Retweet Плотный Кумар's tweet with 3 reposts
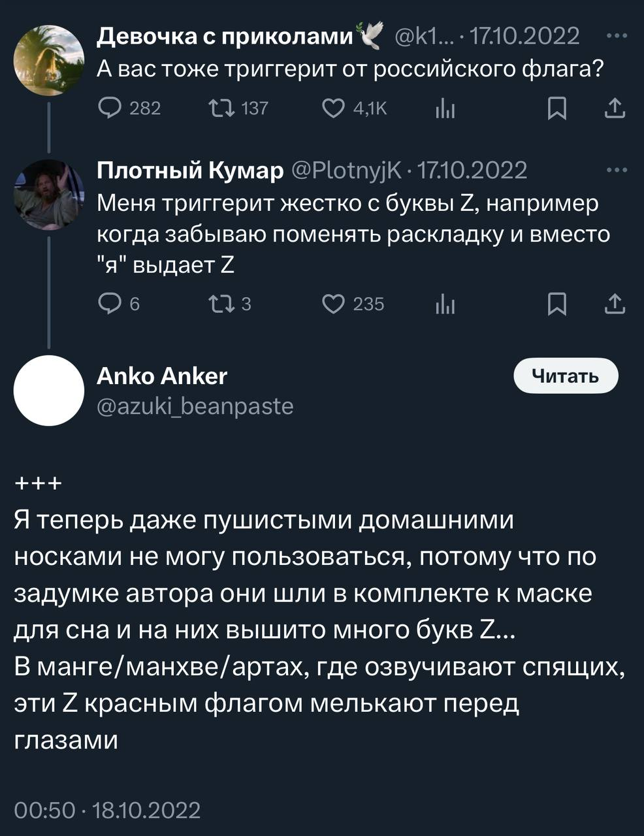644x836 pixels. pos(216,304)
